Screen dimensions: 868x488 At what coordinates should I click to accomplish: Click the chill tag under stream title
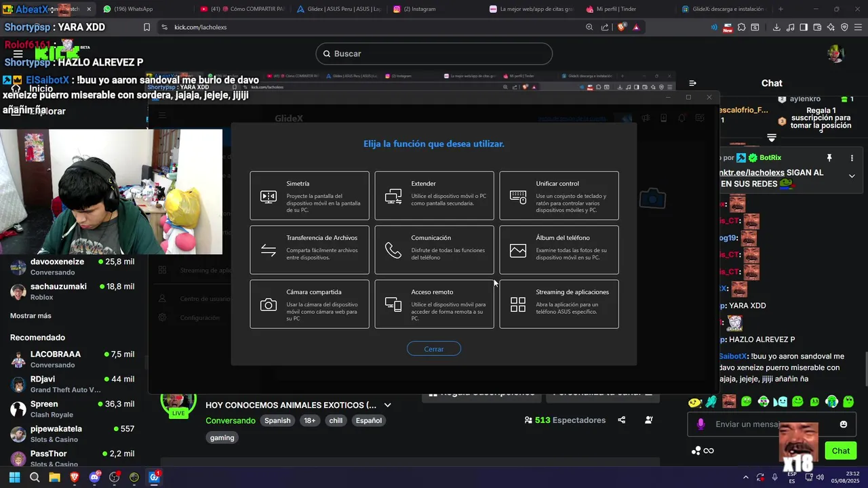click(336, 421)
